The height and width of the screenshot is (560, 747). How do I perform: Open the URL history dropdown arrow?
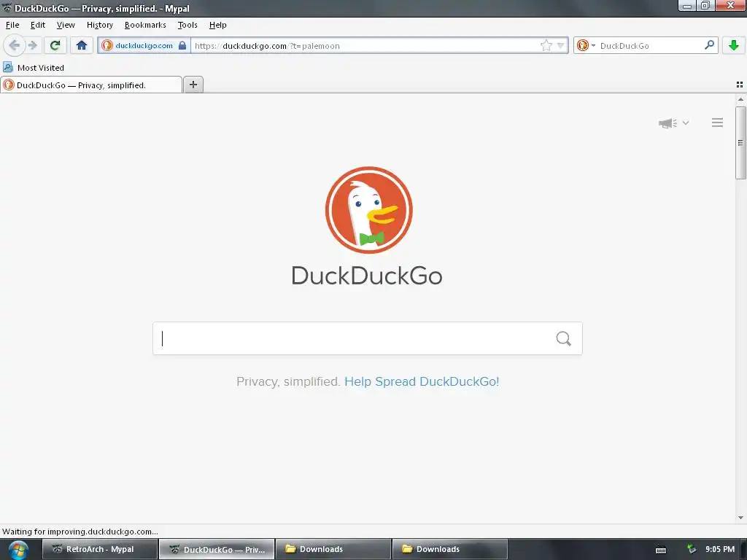tap(561, 46)
